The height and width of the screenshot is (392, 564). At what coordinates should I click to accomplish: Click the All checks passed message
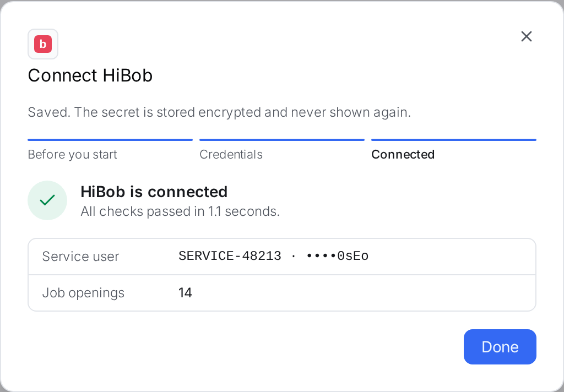coord(180,211)
